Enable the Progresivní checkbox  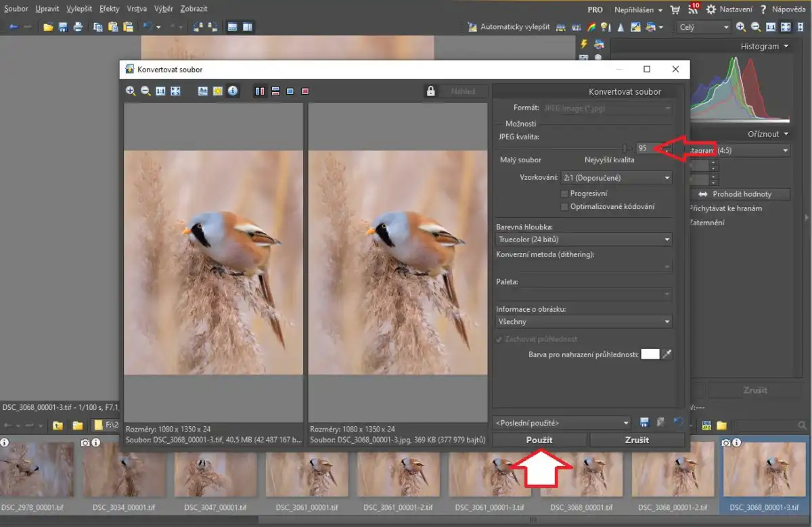(564, 193)
